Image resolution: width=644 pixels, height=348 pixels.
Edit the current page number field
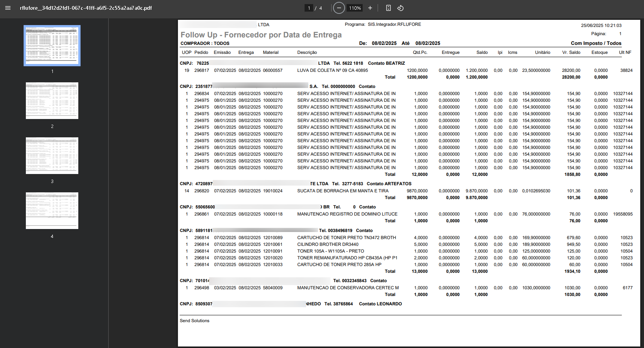(309, 8)
